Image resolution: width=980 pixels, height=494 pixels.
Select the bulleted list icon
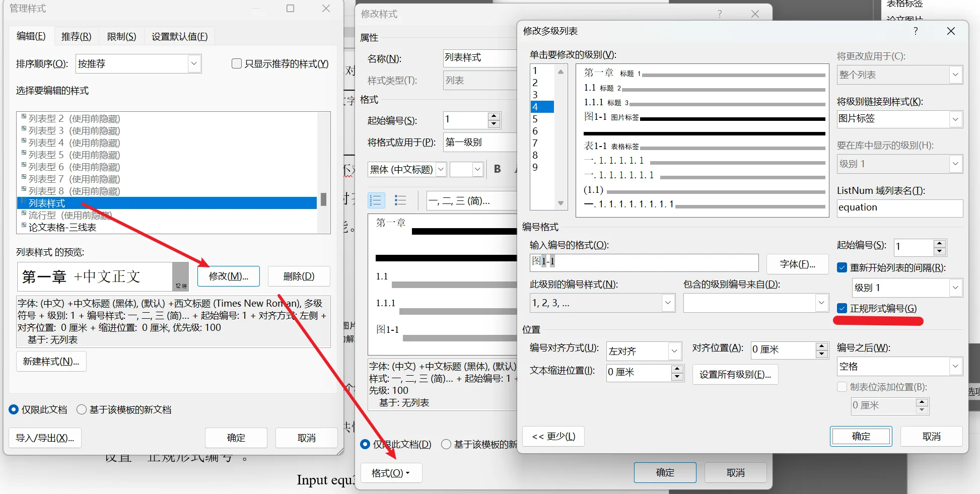click(x=400, y=200)
